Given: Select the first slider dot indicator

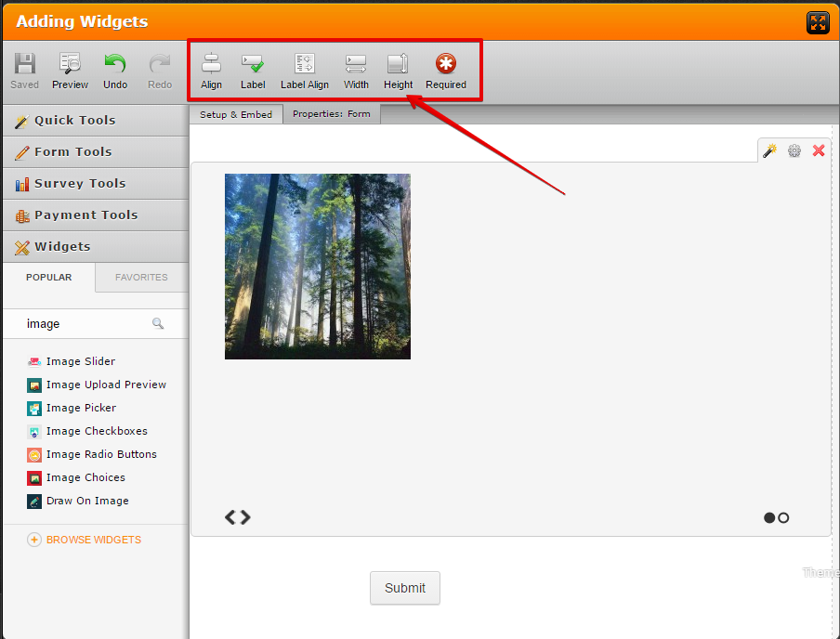Looking at the screenshot, I should tap(769, 518).
